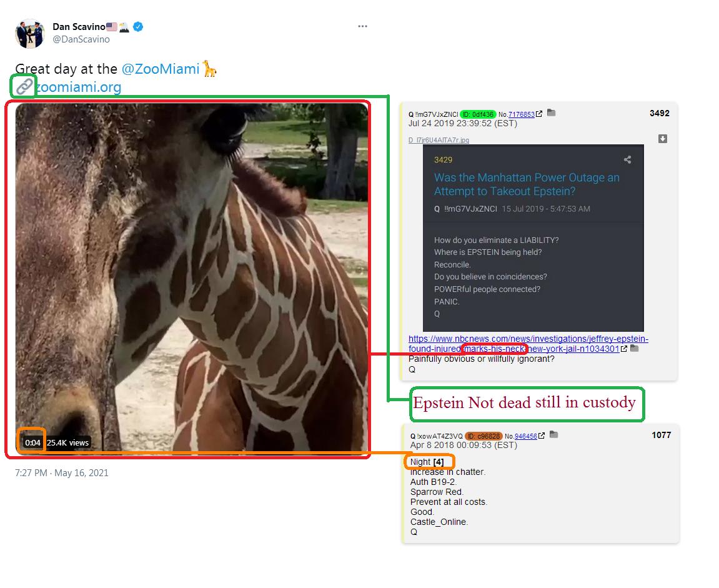The width and height of the screenshot is (719, 588).
Task: Open the D_l7jr6U4AlTA7r.jpg file link
Action: (x=439, y=140)
